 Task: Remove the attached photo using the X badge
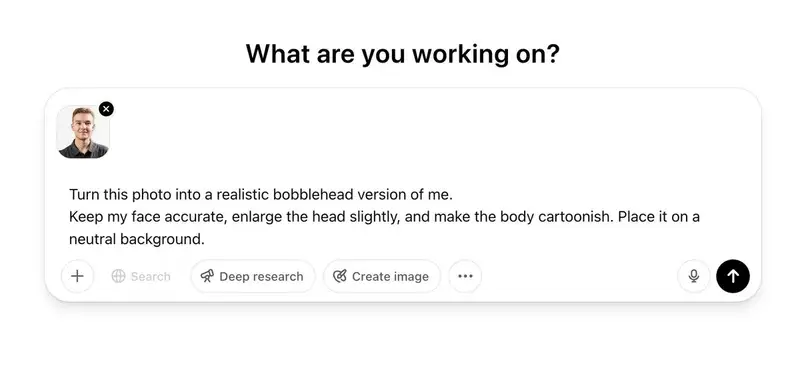pyautogui.click(x=106, y=109)
